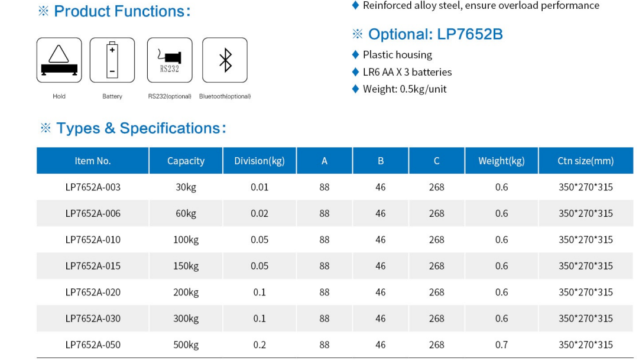The image size is (639, 364).
Task: Click the Types & Specifications heading
Action: [141, 128]
